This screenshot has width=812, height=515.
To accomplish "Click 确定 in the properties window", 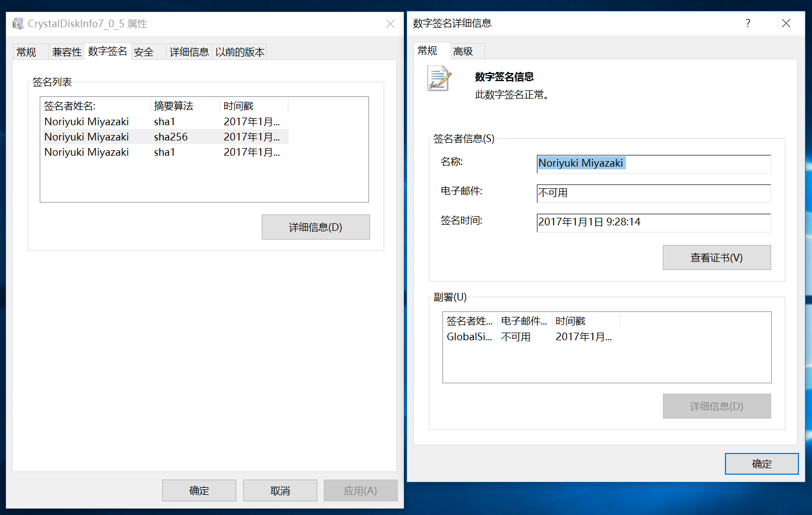I will 199,491.
